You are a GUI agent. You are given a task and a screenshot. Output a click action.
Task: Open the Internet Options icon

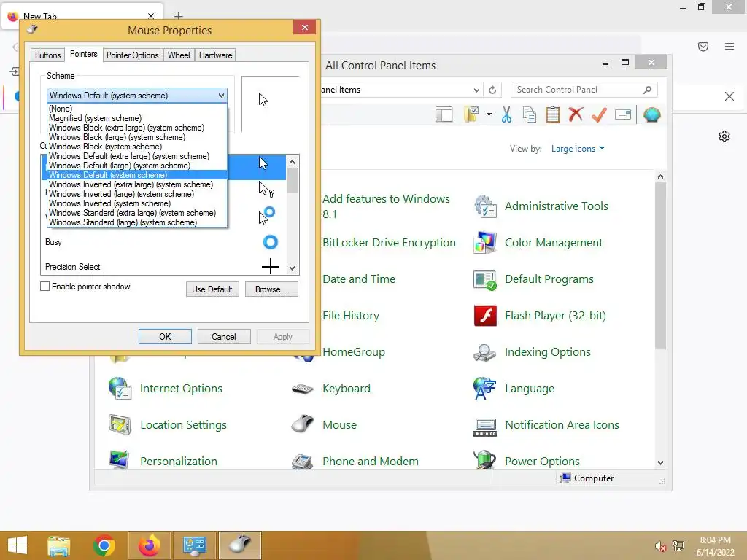pyautogui.click(x=120, y=389)
